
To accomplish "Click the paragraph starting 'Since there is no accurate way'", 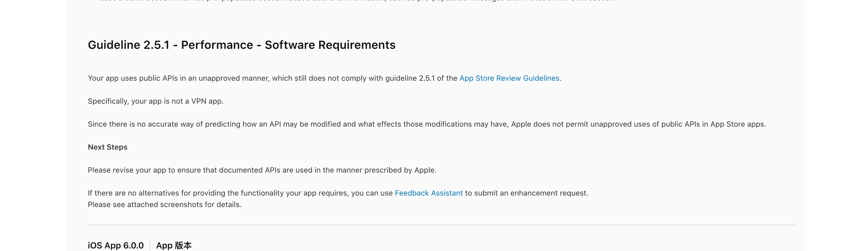I will (426, 124).
